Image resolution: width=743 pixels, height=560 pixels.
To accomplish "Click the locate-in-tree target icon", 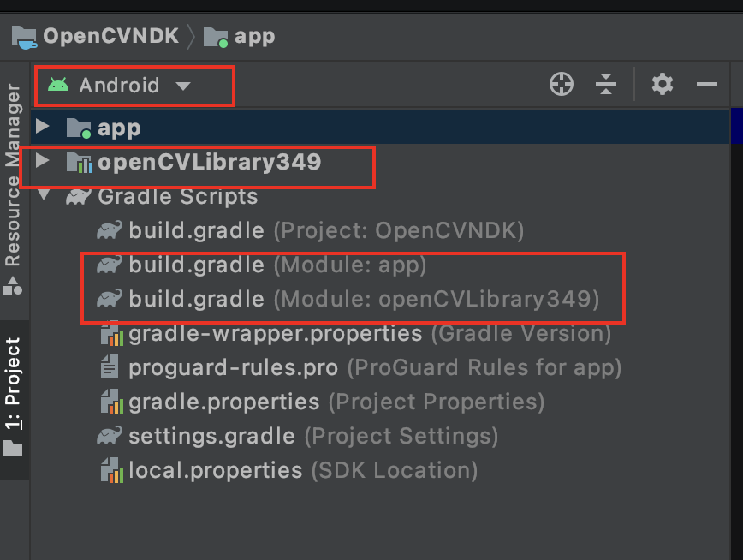I will [562, 85].
